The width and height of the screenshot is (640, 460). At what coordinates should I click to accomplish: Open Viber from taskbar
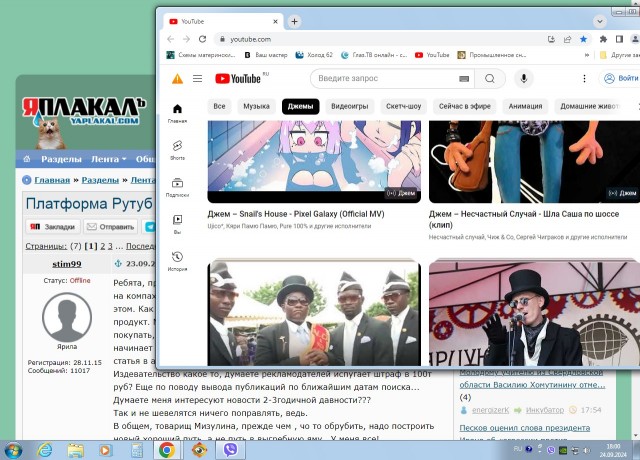tap(231, 450)
